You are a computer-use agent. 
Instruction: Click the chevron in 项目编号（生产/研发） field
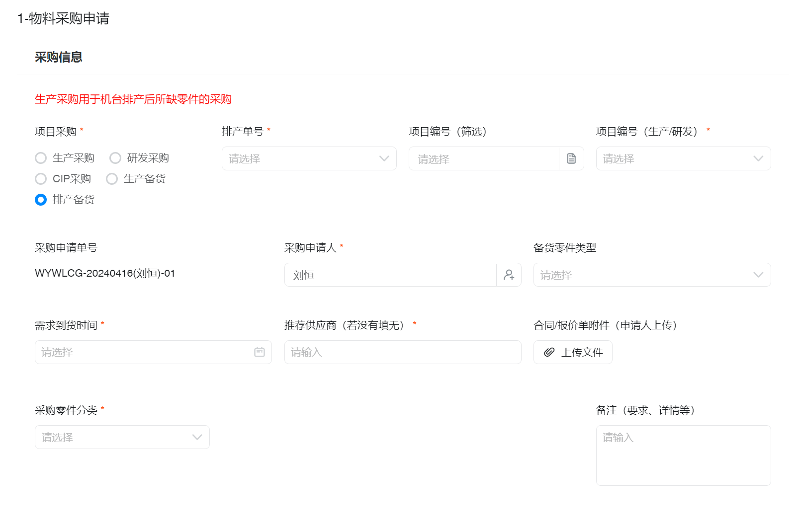(758, 158)
